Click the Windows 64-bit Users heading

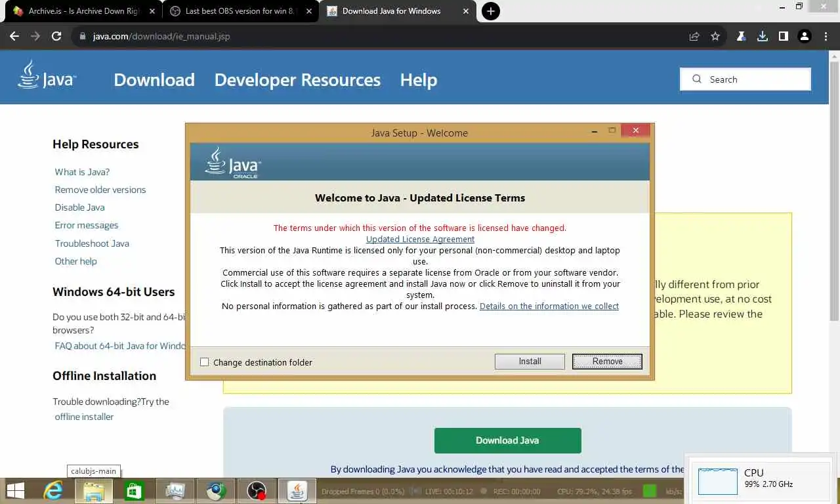(x=114, y=292)
